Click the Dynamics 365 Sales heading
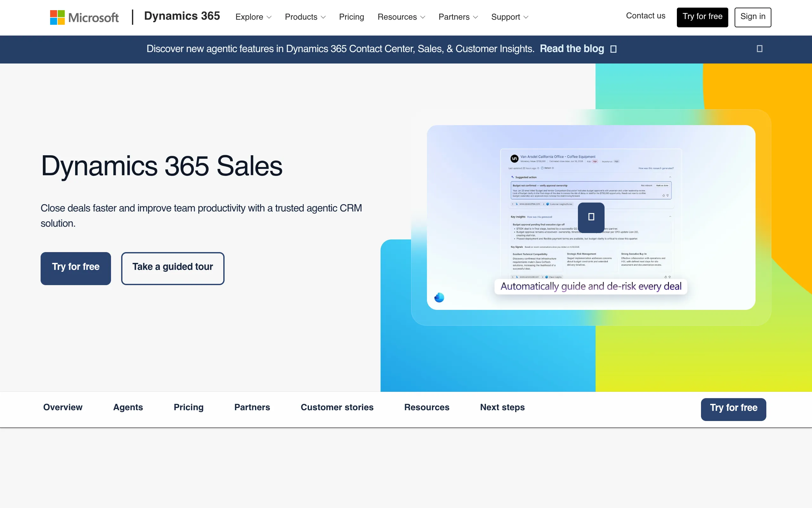 click(162, 166)
